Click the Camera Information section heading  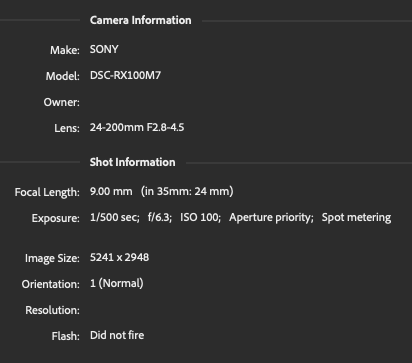point(141,20)
